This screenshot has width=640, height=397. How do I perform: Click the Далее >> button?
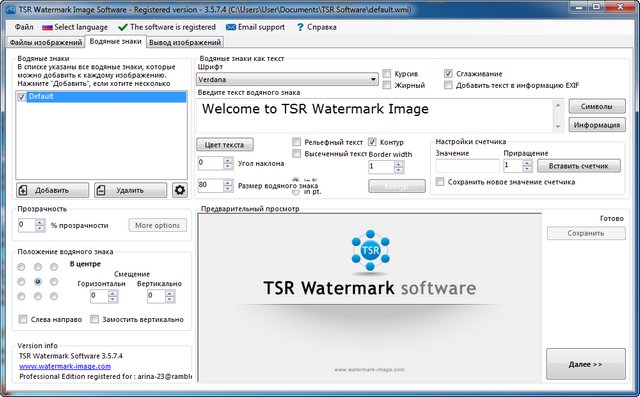[x=586, y=364]
